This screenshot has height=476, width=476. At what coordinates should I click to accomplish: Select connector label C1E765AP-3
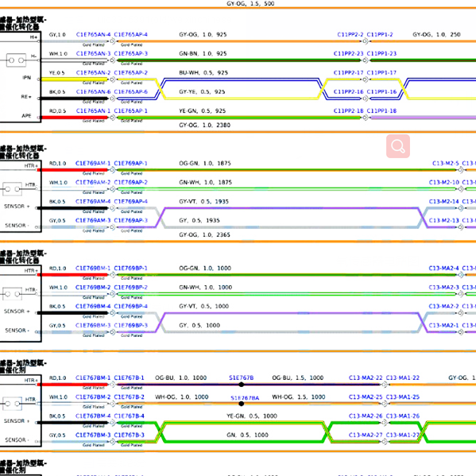tap(130, 54)
